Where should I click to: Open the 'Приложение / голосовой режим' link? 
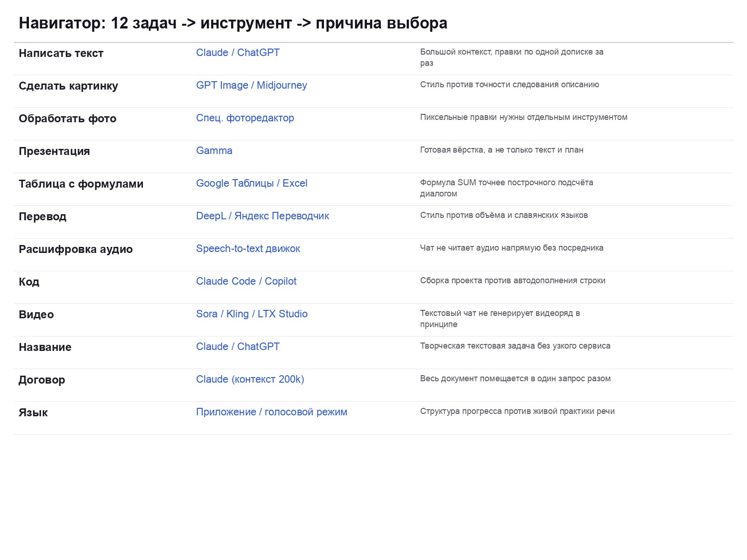point(272,412)
